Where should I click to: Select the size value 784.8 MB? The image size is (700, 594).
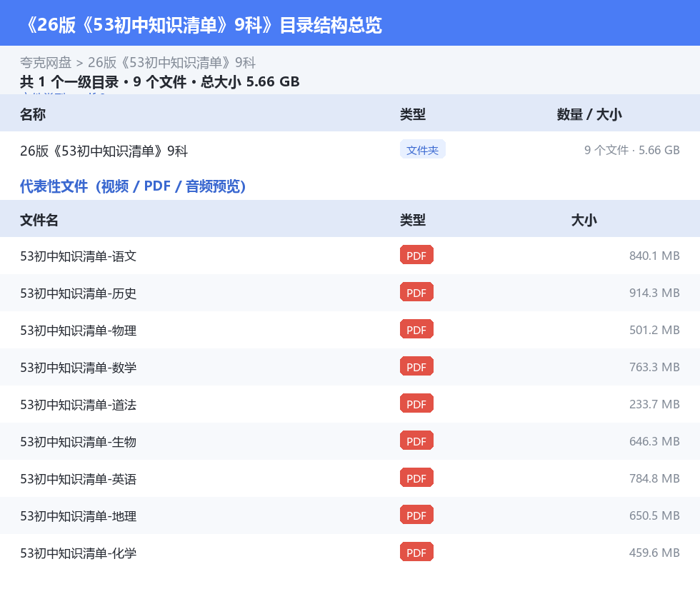(654, 478)
